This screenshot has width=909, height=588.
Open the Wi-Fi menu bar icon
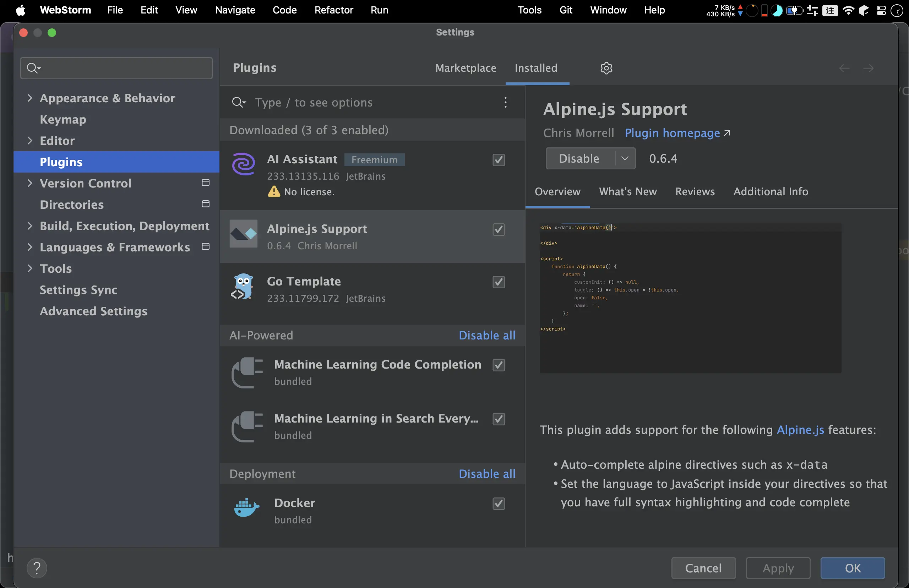[x=848, y=10]
